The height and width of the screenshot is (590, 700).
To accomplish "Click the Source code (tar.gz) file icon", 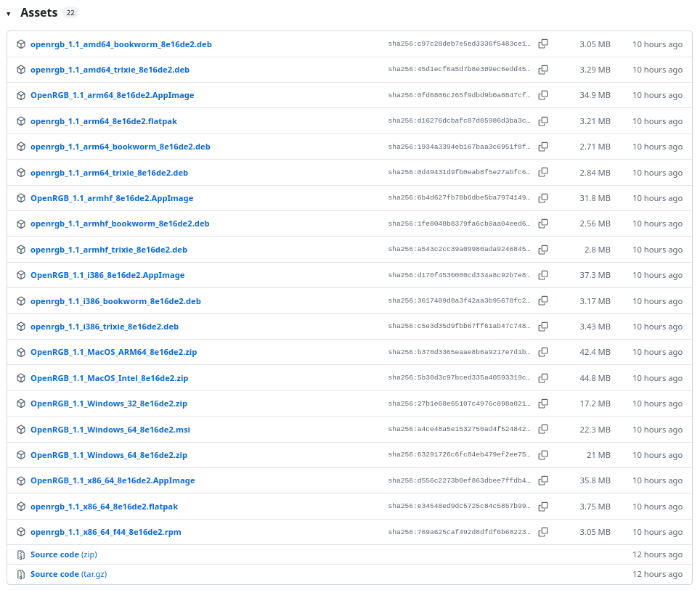I will pos(20,574).
